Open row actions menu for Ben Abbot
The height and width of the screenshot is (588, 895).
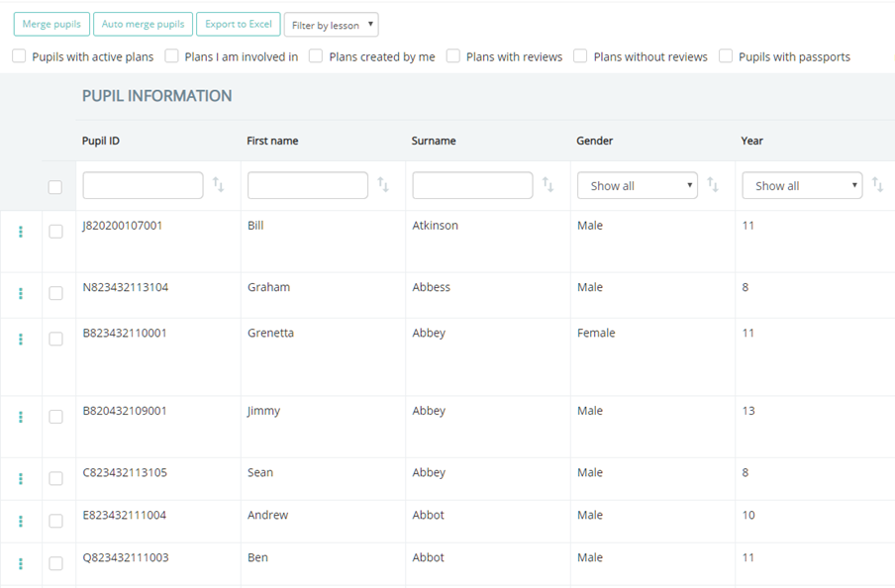pyautogui.click(x=21, y=564)
